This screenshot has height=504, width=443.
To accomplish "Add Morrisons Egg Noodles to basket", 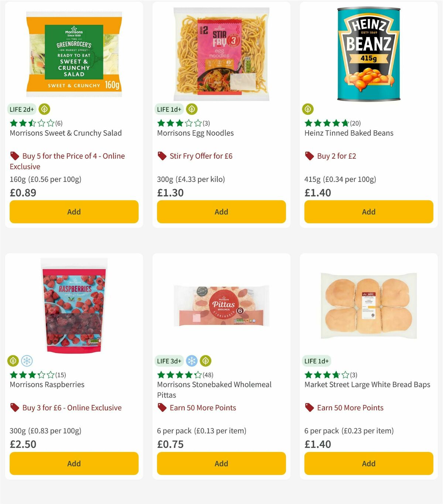I will [x=221, y=212].
